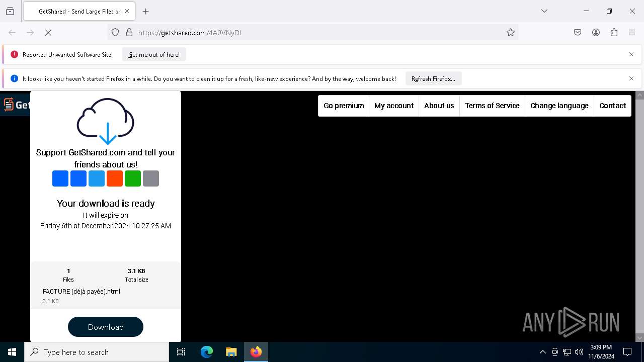Click Refresh Firefox... button
The height and width of the screenshot is (362, 644).
click(434, 79)
